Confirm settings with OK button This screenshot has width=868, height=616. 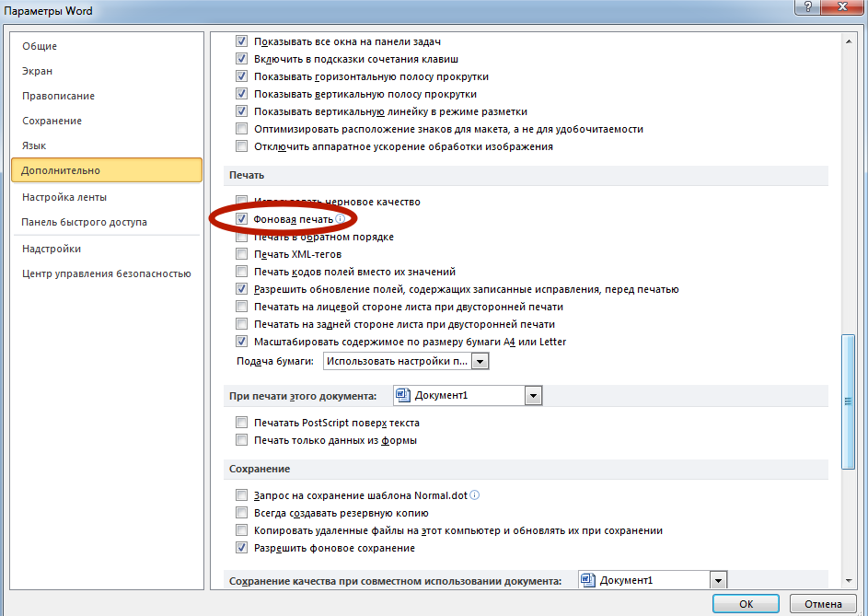[746, 604]
